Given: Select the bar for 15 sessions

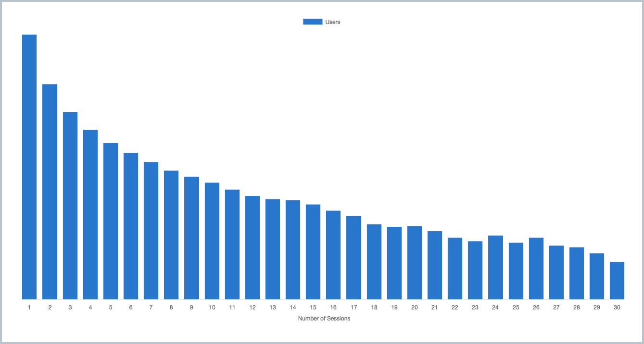Looking at the screenshot, I should (x=313, y=252).
